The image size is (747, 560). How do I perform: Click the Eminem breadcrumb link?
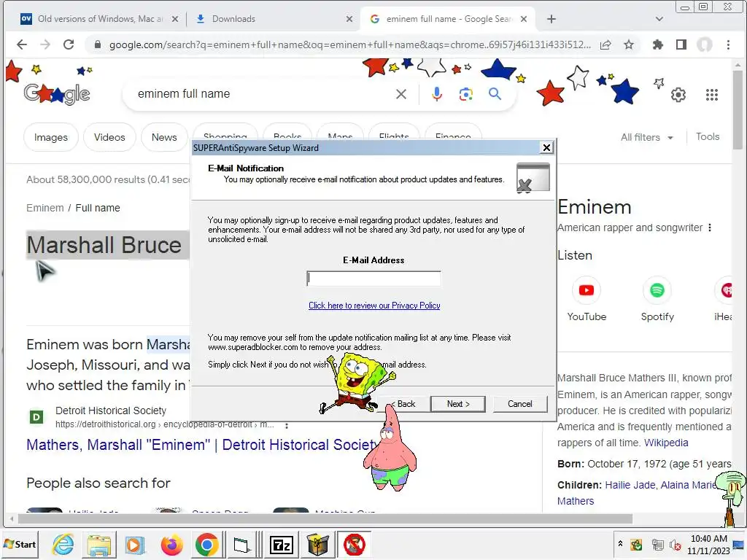[x=44, y=208]
